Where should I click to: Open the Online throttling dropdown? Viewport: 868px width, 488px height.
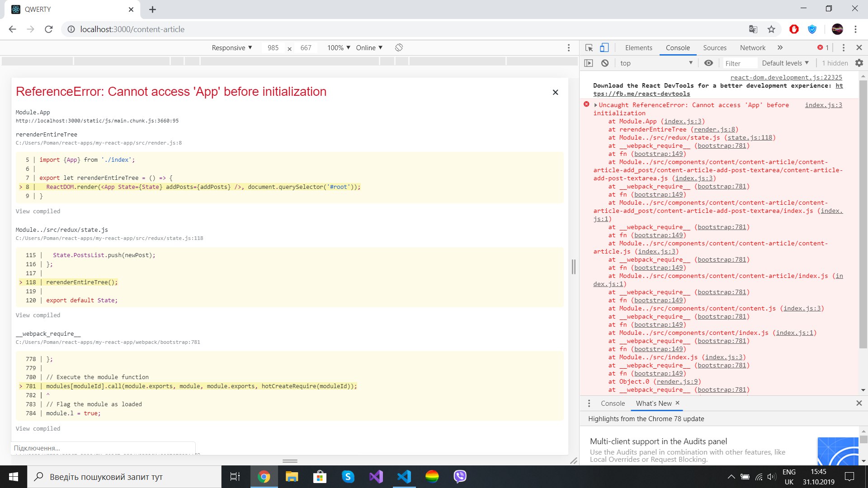tap(369, 48)
